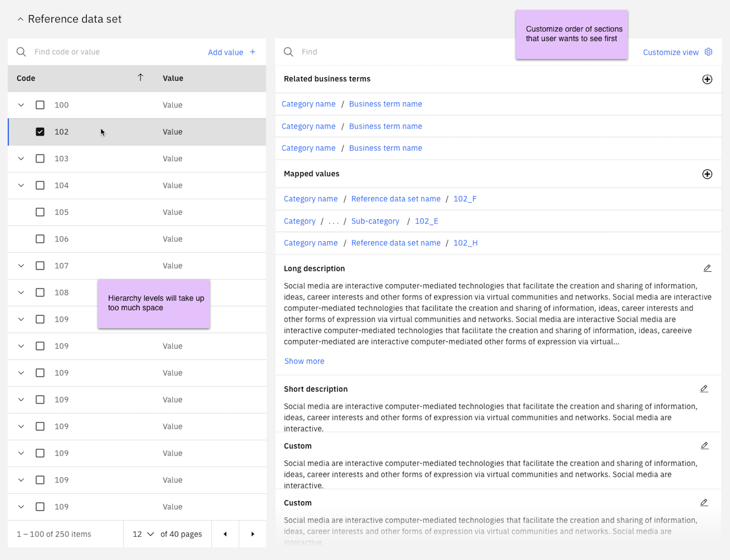The height and width of the screenshot is (560, 730).
Task: Add a related business term with plus icon
Action: [x=707, y=79]
